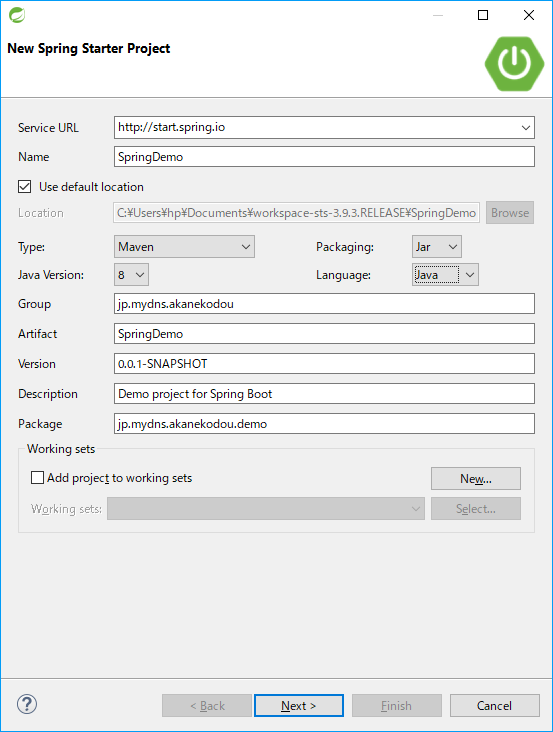Click into the Description text field

(x=324, y=394)
